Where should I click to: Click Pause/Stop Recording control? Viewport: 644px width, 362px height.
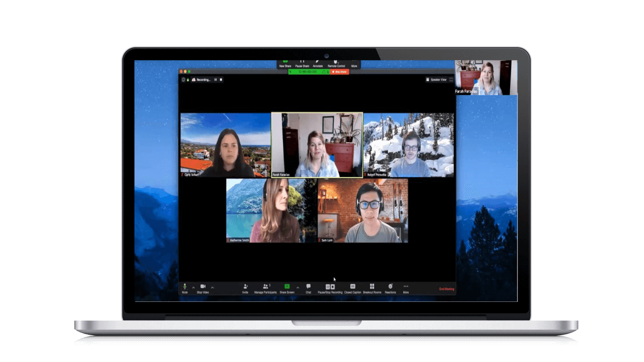pos(330,287)
